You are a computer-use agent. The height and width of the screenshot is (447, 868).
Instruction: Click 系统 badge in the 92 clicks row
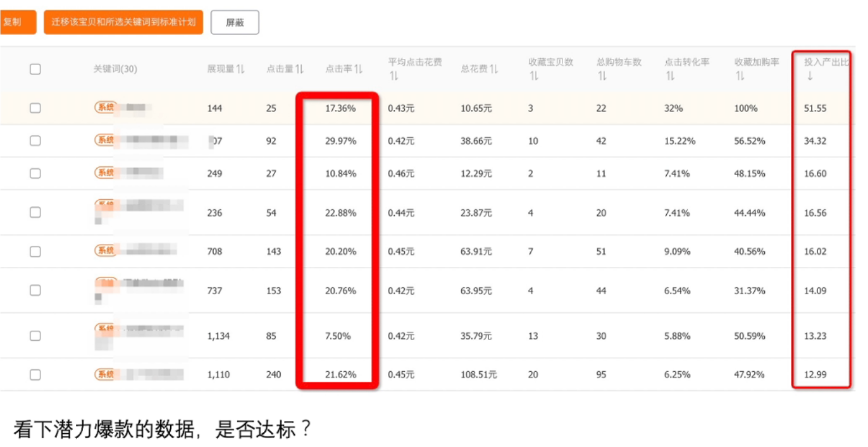coord(105,140)
